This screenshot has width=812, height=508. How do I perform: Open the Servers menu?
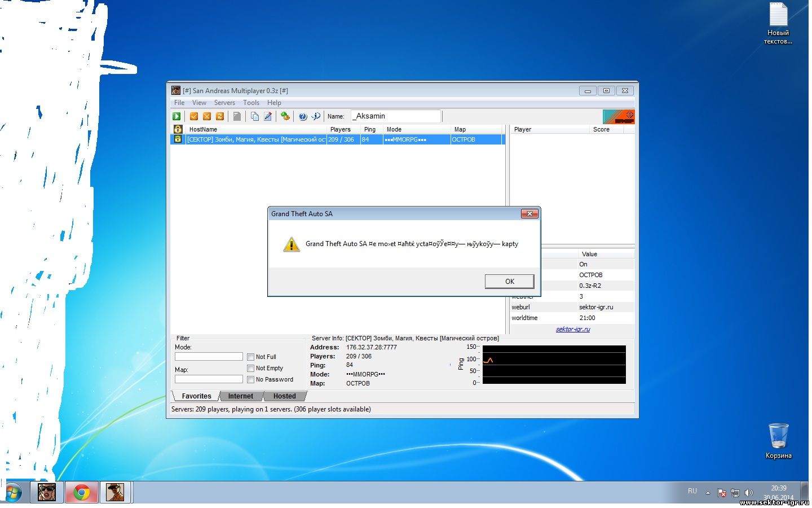pyautogui.click(x=224, y=103)
